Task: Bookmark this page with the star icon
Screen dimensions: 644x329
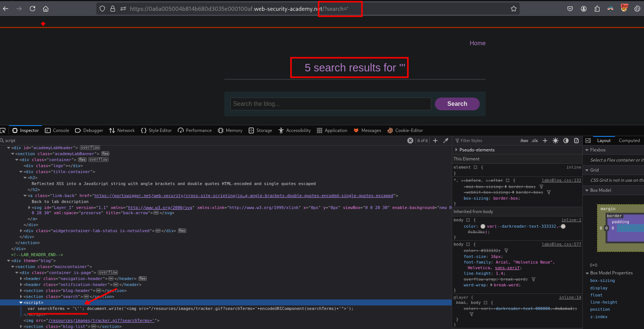Action: tap(514, 9)
